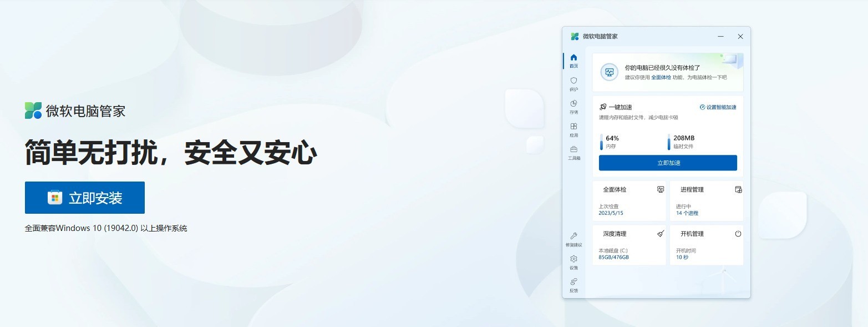Open the 反馈 feedback sidebar icon

[x=573, y=281]
